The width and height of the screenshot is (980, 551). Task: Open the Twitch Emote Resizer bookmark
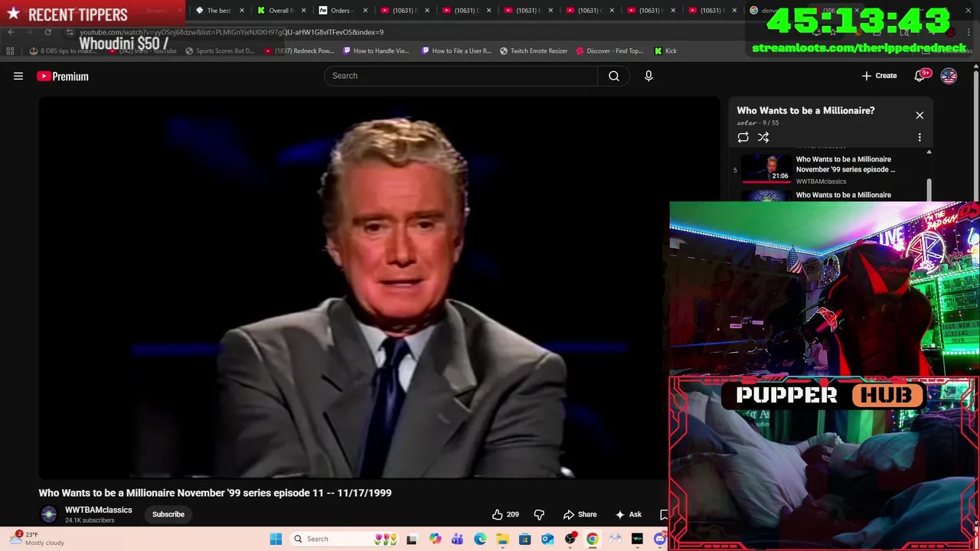coord(534,51)
